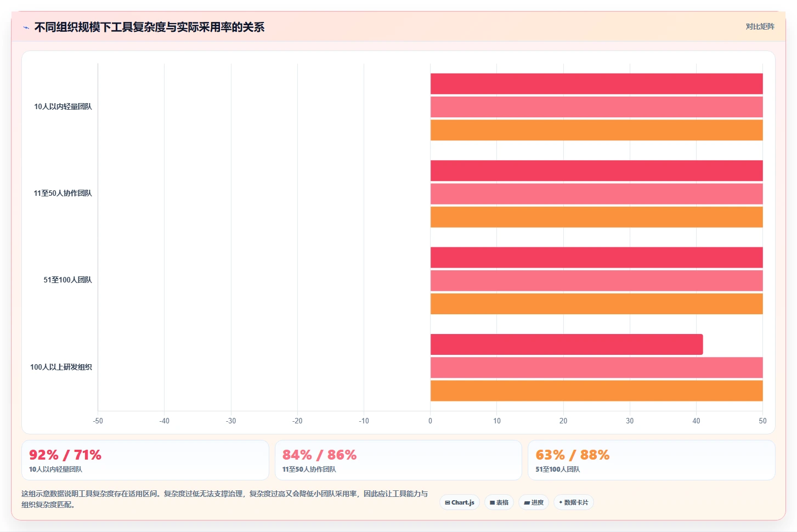Image resolution: width=797 pixels, height=532 pixels.
Task: Click the dark red bar for 10人以内轻量团队
Action: tap(596, 84)
